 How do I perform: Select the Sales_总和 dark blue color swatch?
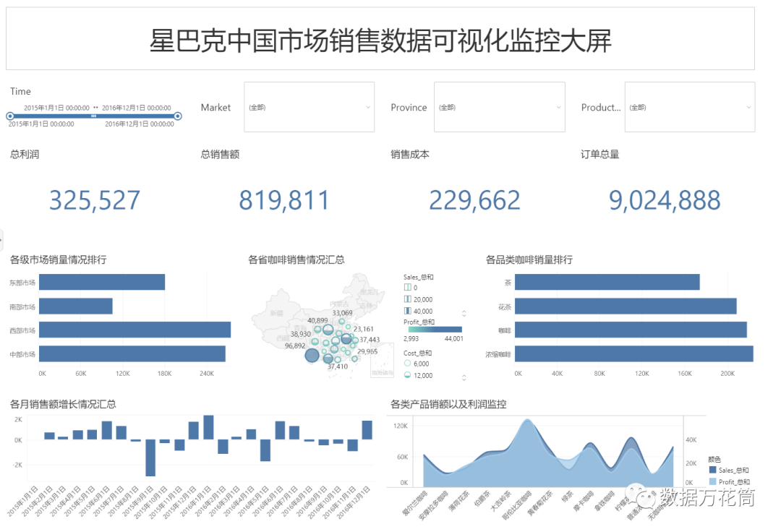712,470
